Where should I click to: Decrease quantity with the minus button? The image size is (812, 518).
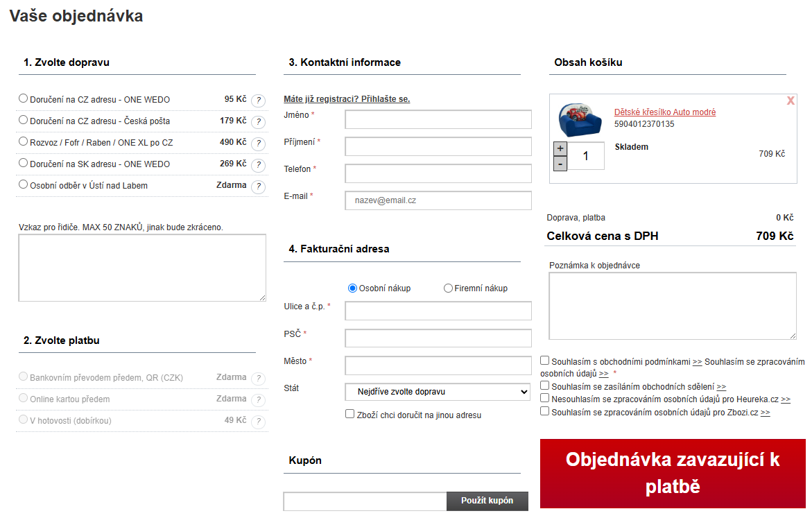560,164
